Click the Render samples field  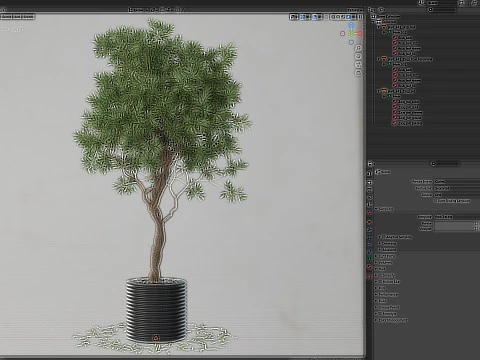456,223
